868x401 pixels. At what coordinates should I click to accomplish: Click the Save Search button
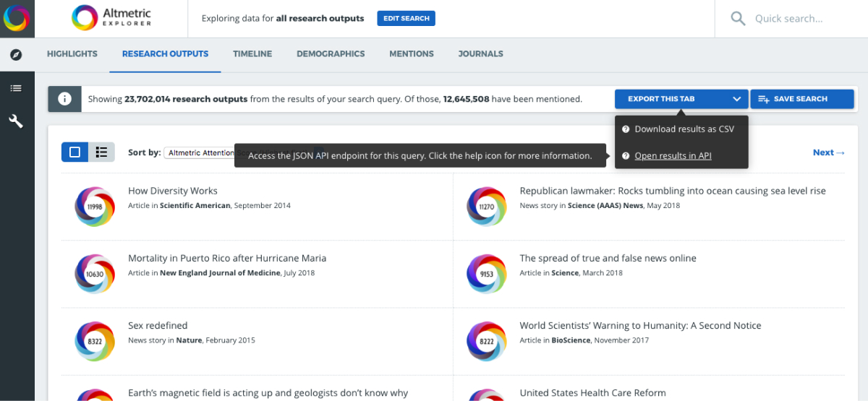point(801,99)
